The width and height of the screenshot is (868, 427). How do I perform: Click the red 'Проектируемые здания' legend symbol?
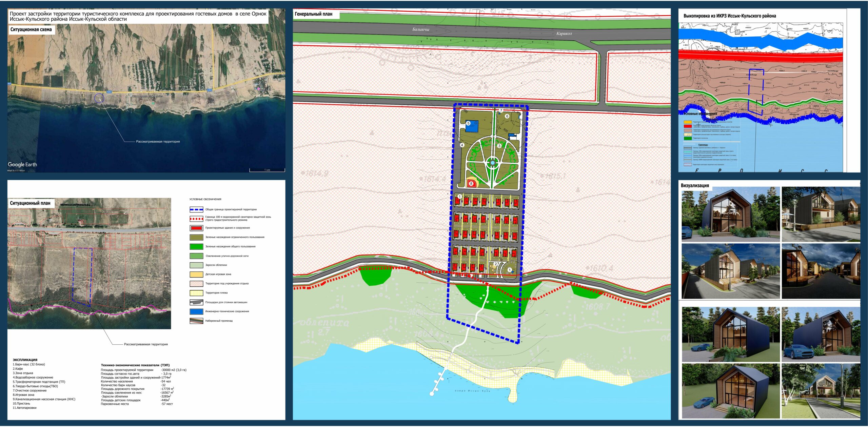[196, 228]
